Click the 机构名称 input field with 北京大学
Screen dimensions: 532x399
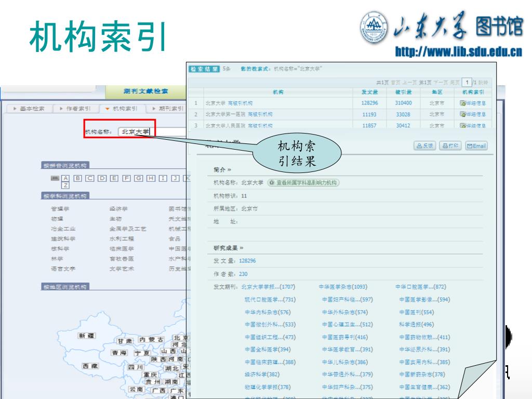[152, 131]
